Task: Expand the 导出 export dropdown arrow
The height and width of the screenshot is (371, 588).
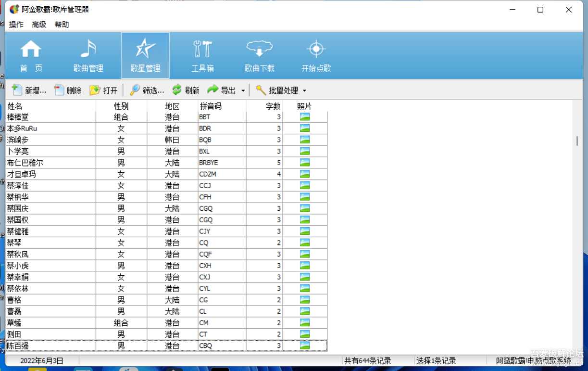Action: tap(243, 90)
